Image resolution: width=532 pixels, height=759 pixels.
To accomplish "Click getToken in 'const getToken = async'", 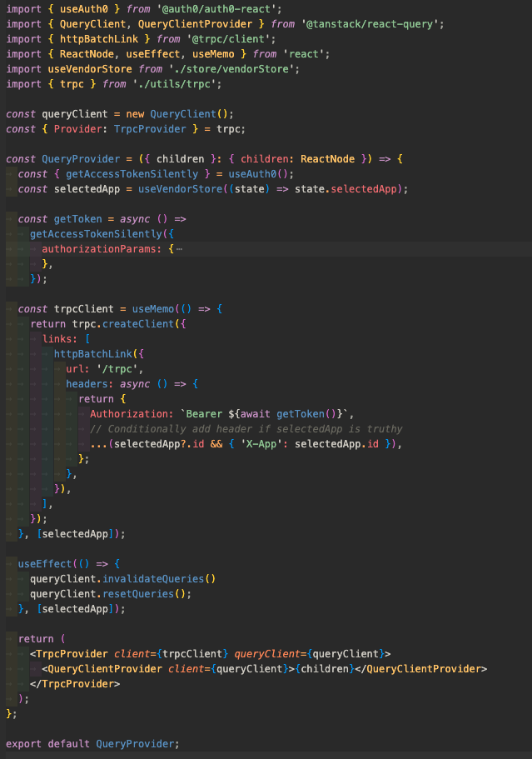I will tap(78, 219).
